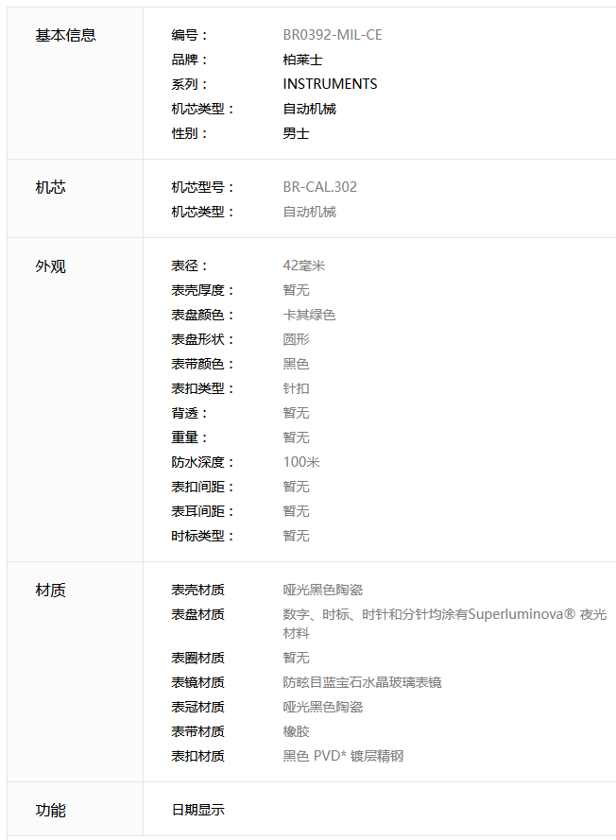Click the 暂无 value for 表圈材质
Screen dimensions: 616x840
(297, 658)
